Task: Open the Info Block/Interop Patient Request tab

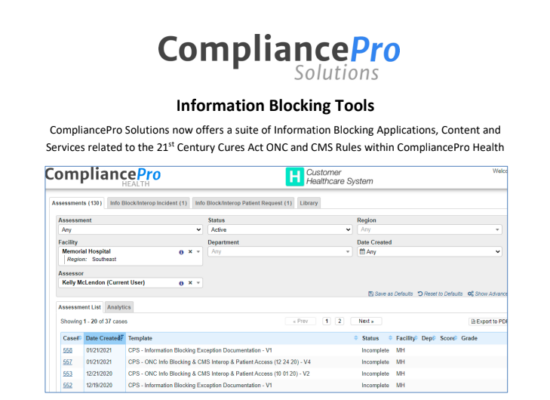Action: [243, 203]
